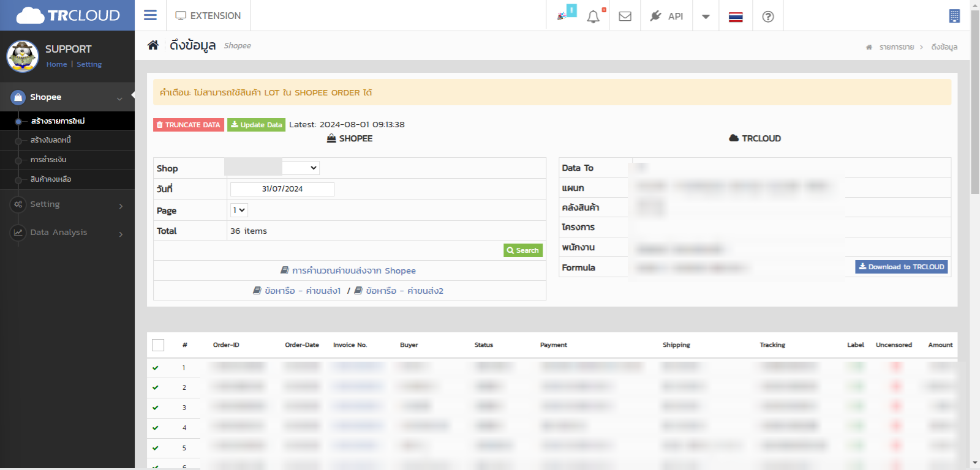Click the Data Analysis chart icon
This screenshot has height=470, width=980.
tap(18, 233)
